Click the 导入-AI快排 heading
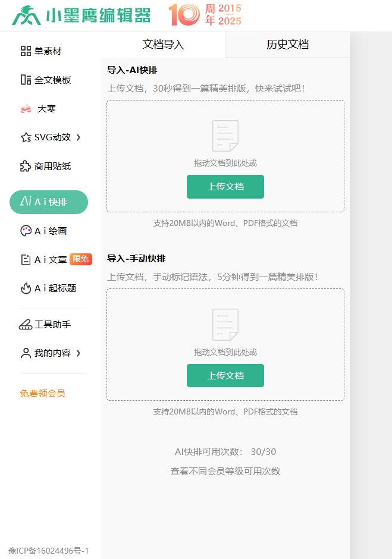The width and height of the screenshot is (392, 559). coord(132,70)
